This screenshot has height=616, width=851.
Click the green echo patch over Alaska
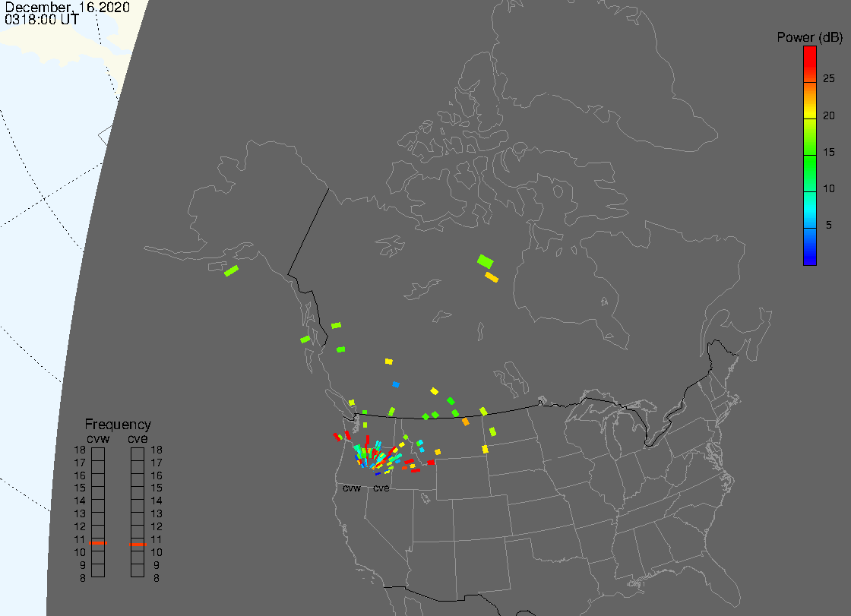231,270
